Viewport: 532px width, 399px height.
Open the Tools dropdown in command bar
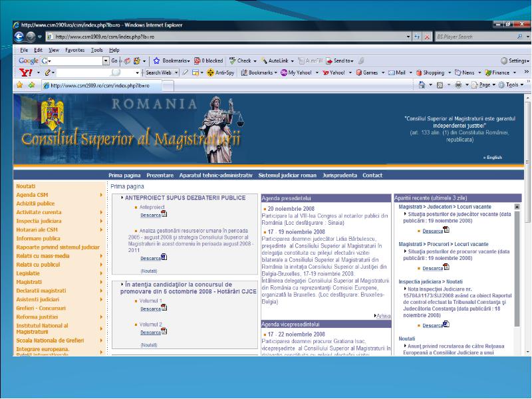pos(521,85)
